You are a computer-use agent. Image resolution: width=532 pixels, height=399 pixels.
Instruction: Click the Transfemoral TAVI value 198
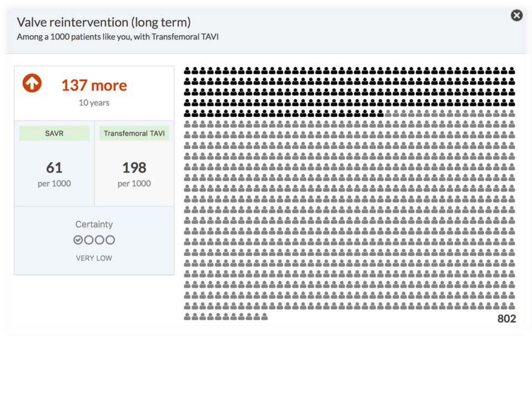click(134, 168)
